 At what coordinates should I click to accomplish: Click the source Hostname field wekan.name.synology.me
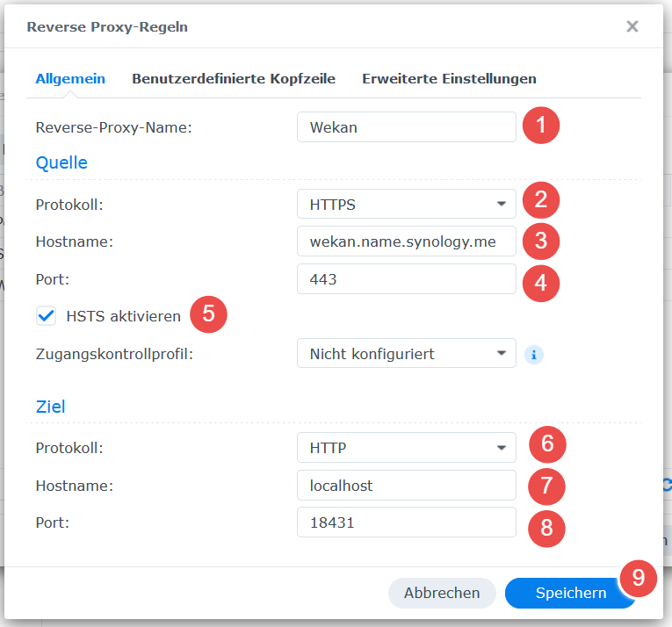point(407,241)
